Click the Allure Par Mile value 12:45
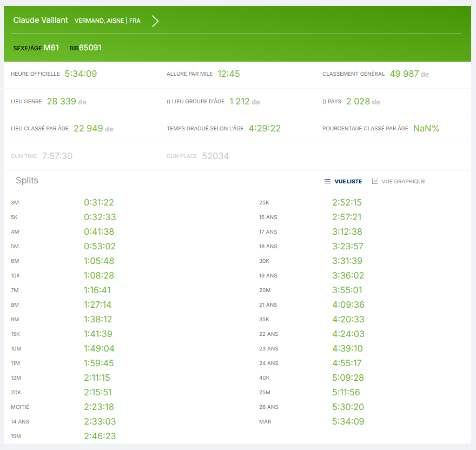This screenshot has width=476, height=450. point(228,74)
